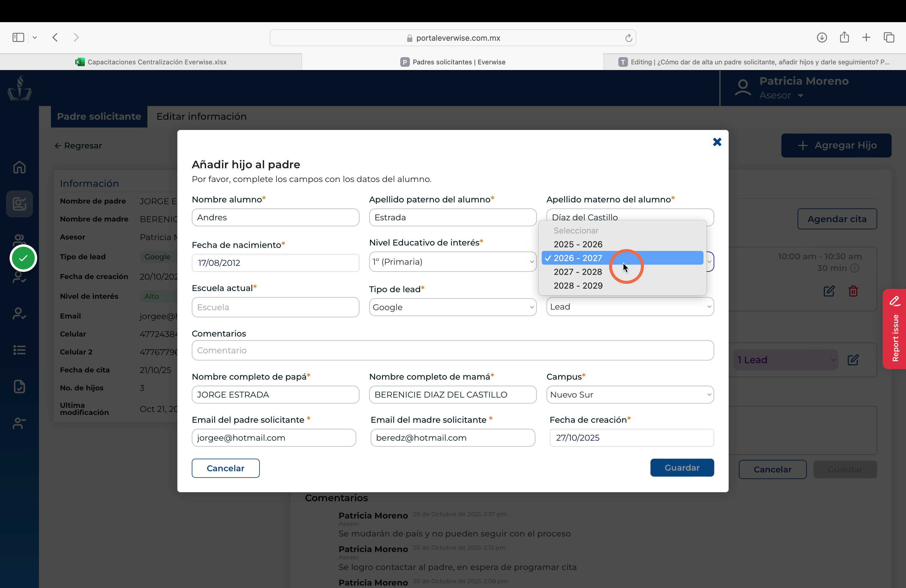Click the Safari share icon
Viewport: 906px width, 588px height.
844,37
